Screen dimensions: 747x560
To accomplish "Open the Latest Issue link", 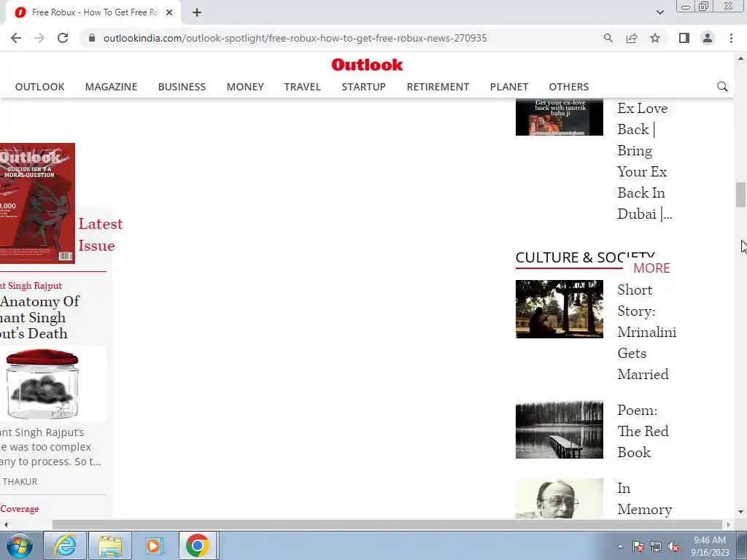I will [x=100, y=235].
